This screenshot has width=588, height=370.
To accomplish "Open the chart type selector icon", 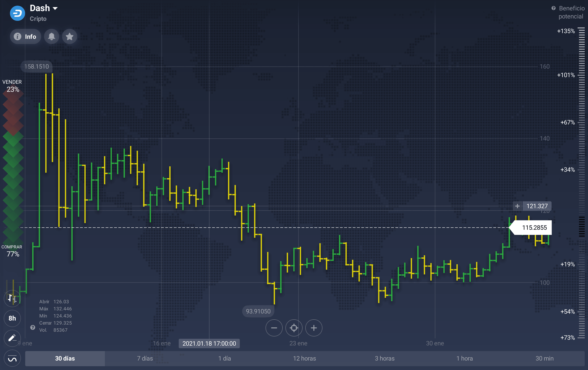I will pyautogui.click(x=12, y=298).
